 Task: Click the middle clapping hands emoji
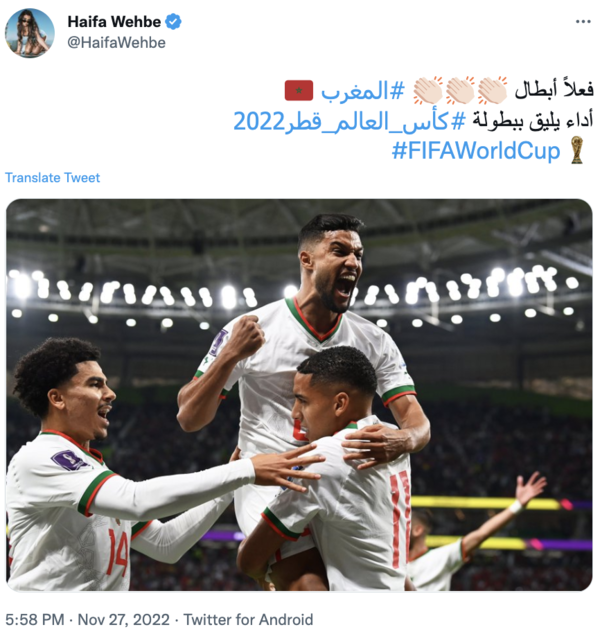tap(460, 90)
